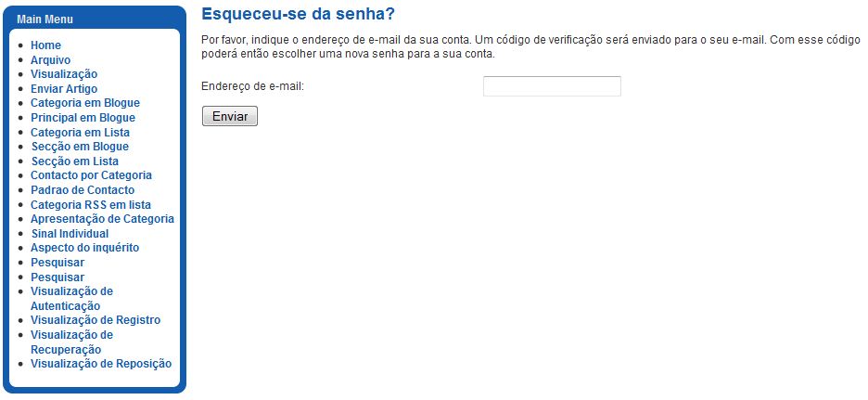Go to Apresentação de Categoria
Screen dimensions: 868x400
coord(102,219)
